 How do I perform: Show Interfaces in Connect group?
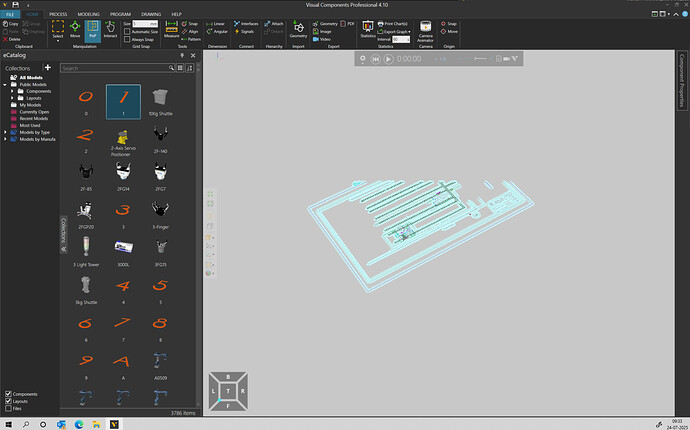click(x=246, y=24)
